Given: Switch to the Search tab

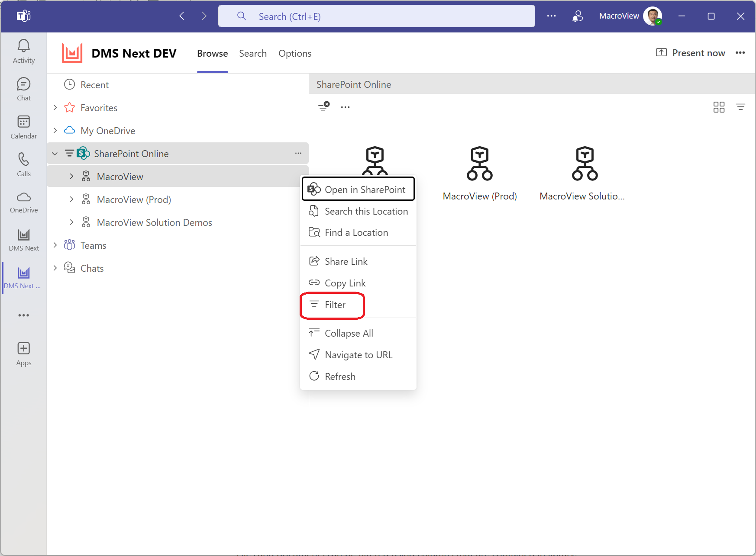Looking at the screenshot, I should 253,53.
